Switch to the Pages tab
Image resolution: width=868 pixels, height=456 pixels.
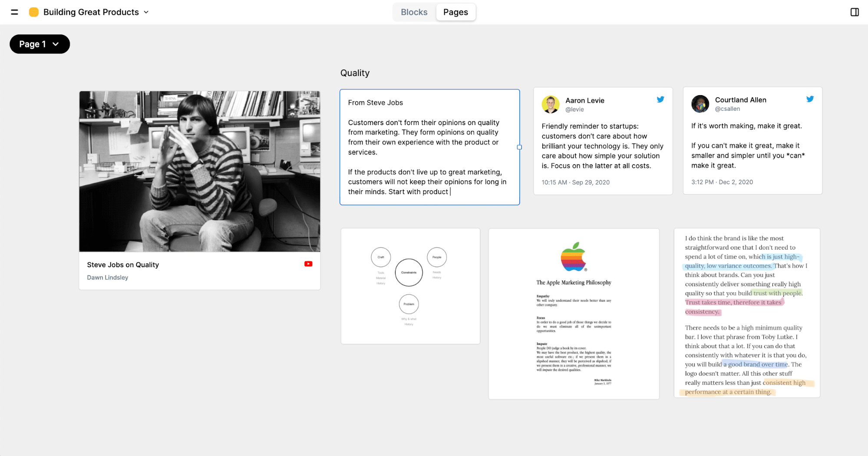click(x=455, y=12)
